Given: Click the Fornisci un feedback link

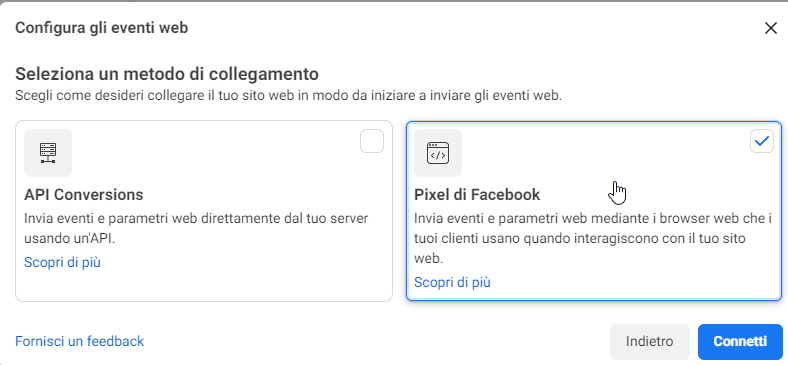Looking at the screenshot, I should 79,341.
